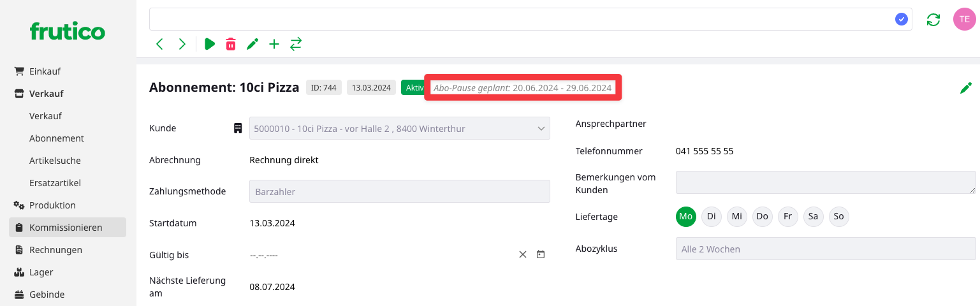
Task: Click the green refresh icon
Action: [x=933, y=20]
